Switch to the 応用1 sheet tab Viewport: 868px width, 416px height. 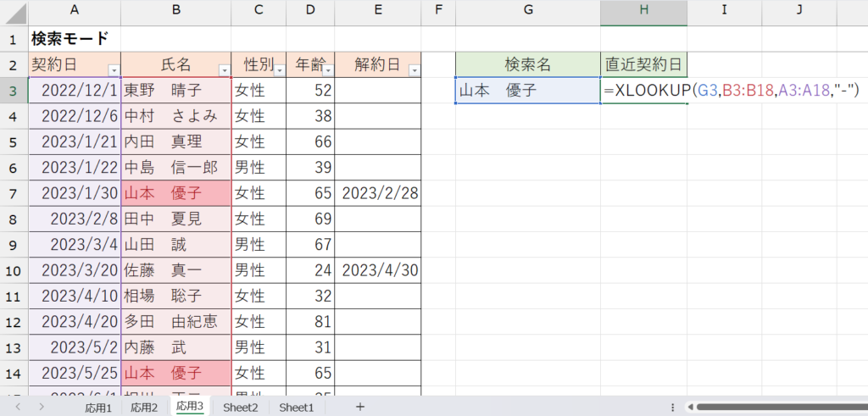(98, 408)
